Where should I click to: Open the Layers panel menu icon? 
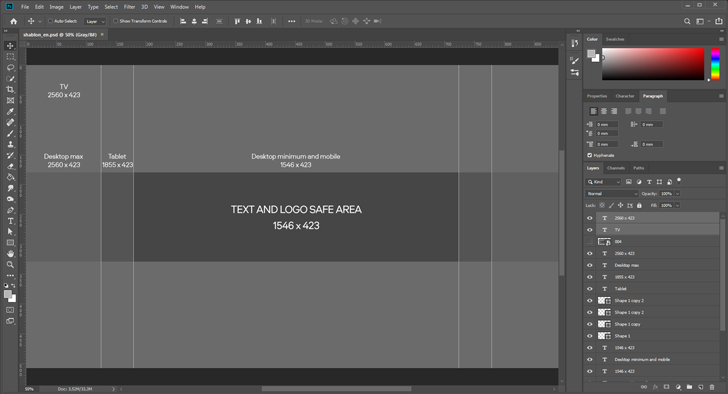pos(721,168)
